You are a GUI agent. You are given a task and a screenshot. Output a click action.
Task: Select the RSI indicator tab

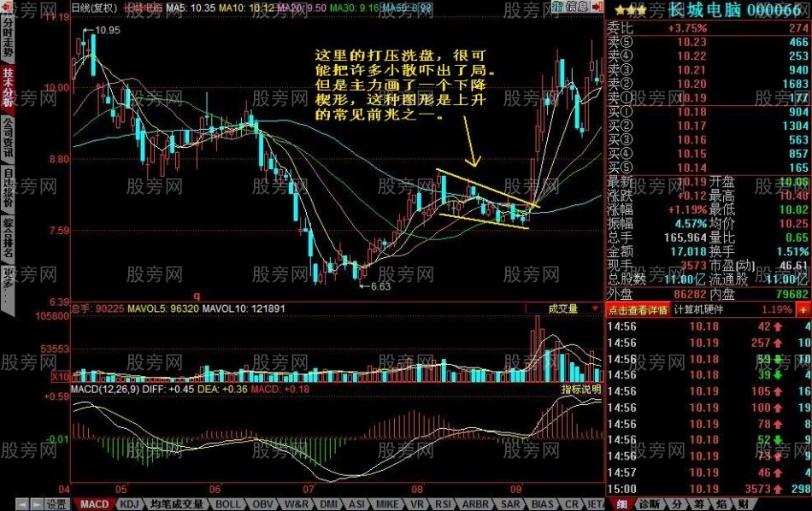[x=443, y=504]
